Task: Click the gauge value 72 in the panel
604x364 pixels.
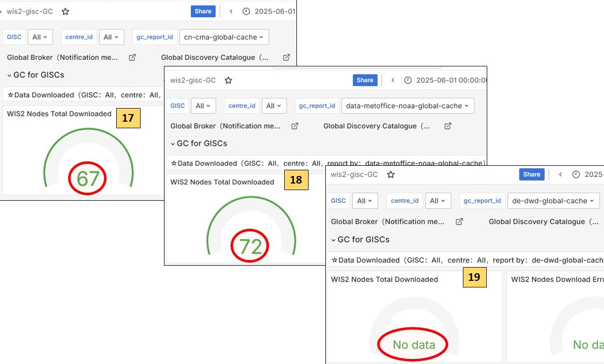Action: 250,246
